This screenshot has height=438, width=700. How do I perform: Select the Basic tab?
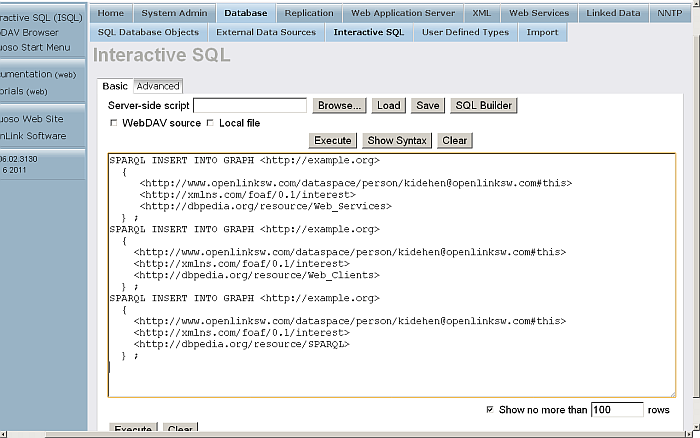point(115,86)
